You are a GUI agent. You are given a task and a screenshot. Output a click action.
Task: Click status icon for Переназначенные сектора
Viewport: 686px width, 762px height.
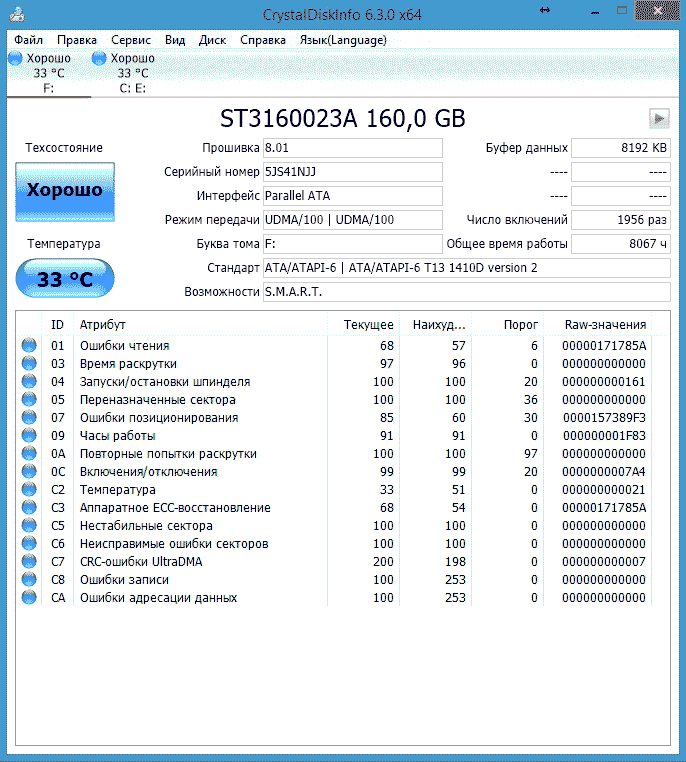[x=29, y=399]
